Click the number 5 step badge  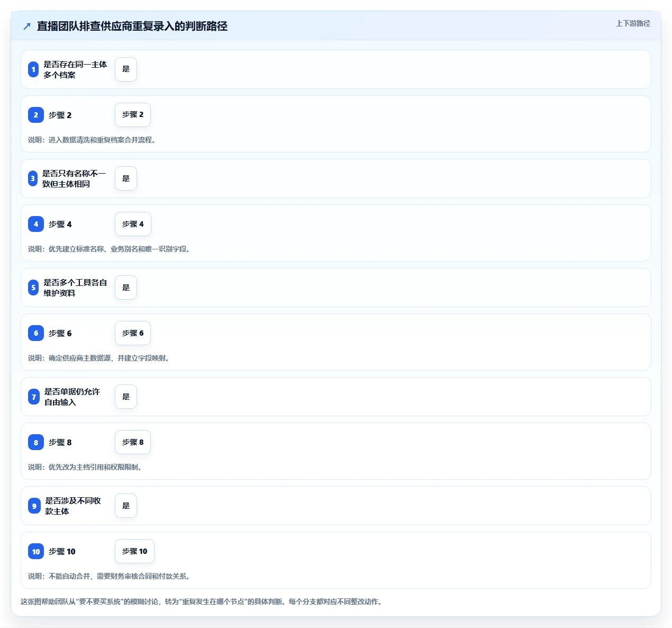coord(33,288)
